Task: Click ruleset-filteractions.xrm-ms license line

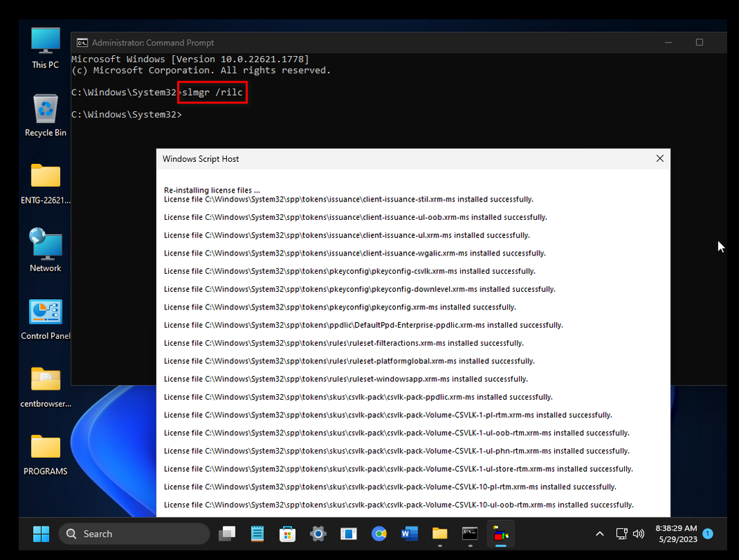Action: coord(343,343)
